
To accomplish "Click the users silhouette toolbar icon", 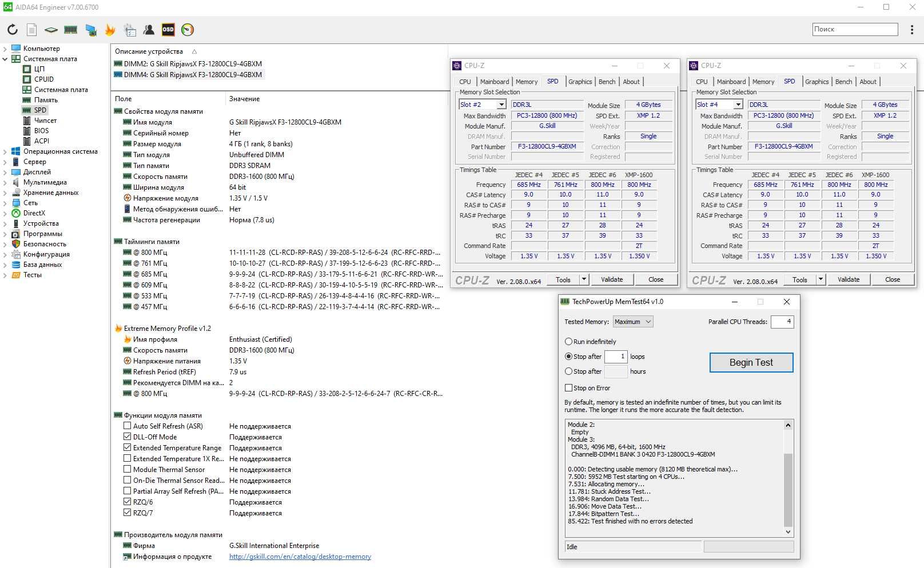I will coord(149,30).
